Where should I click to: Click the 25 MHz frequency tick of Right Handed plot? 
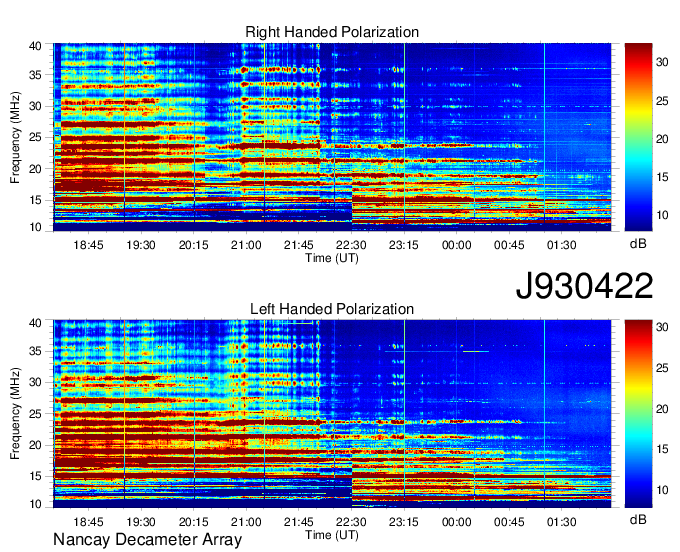[36, 137]
